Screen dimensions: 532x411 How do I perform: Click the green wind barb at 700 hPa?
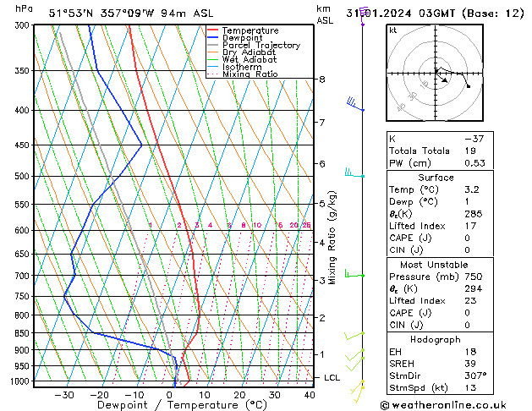(x=354, y=274)
